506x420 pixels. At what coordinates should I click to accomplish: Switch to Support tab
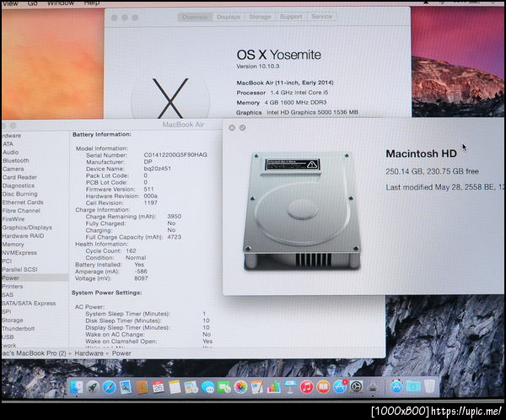291,17
